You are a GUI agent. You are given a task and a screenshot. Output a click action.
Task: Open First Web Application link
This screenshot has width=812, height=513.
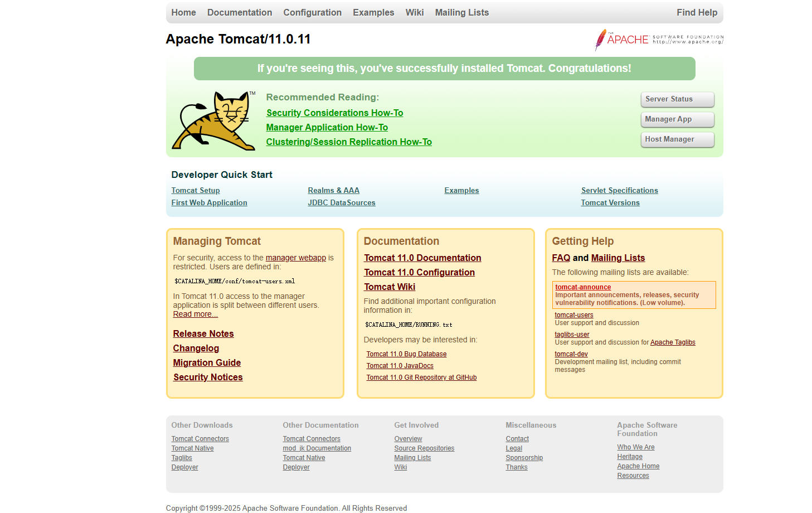pyautogui.click(x=209, y=202)
